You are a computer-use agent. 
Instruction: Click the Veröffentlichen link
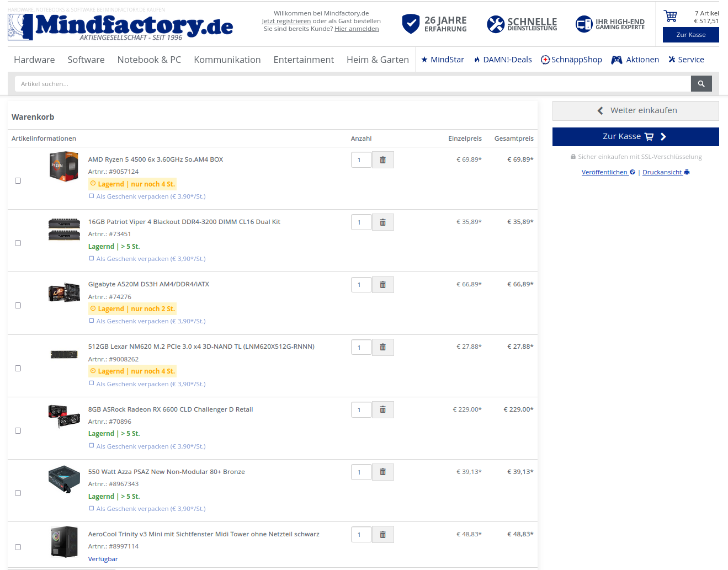[x=608, y=172]
